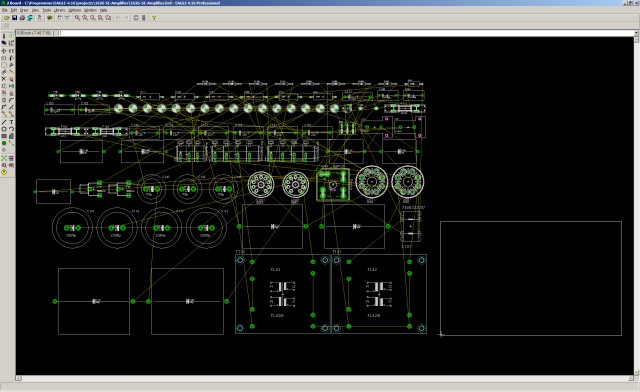Click the yellow question mark Help icon

[154, 18]
